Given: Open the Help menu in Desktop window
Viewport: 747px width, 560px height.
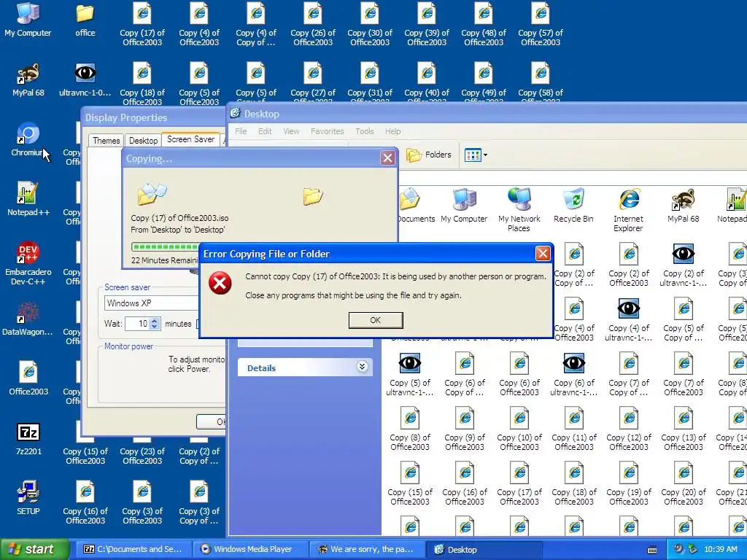Looking at the screenshot, I should 392,131.
